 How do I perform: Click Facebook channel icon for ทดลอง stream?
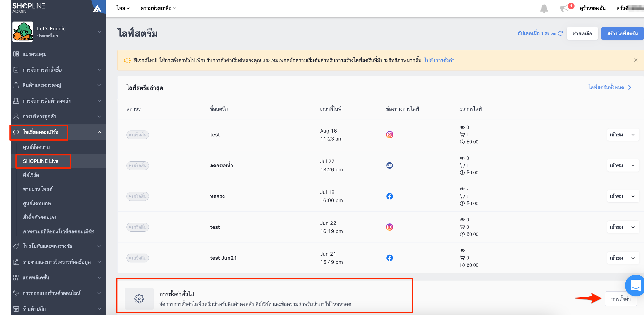389,196
